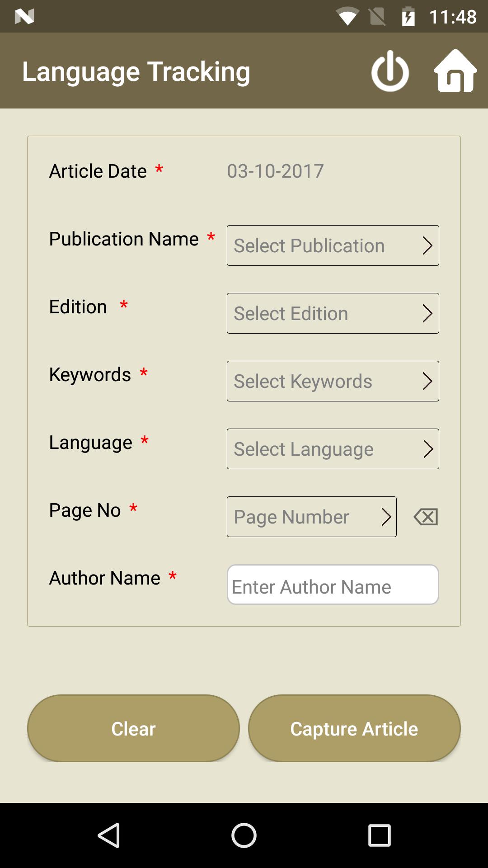The image size is (488, 868).
Task: Open Select Publication dropdown
Action: click(333, 245)
